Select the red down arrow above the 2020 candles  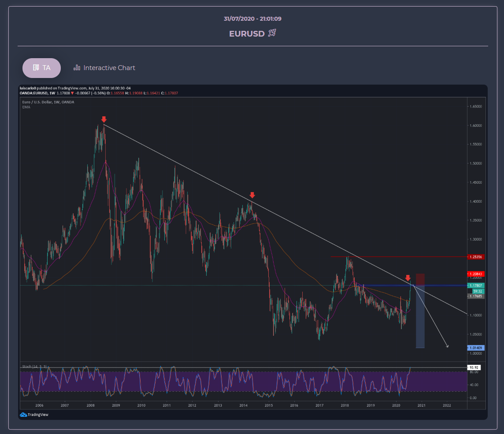click(408, 278)
